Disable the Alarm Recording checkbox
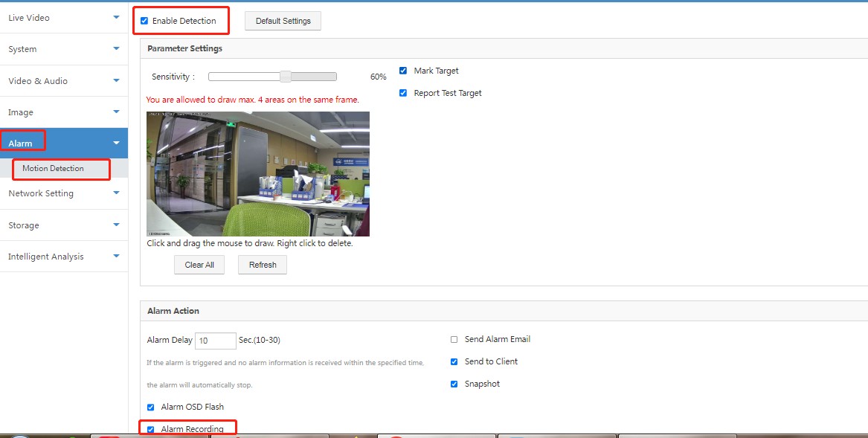Image resolution: width=868 pixels, height=438 pixels. [151, 430]
